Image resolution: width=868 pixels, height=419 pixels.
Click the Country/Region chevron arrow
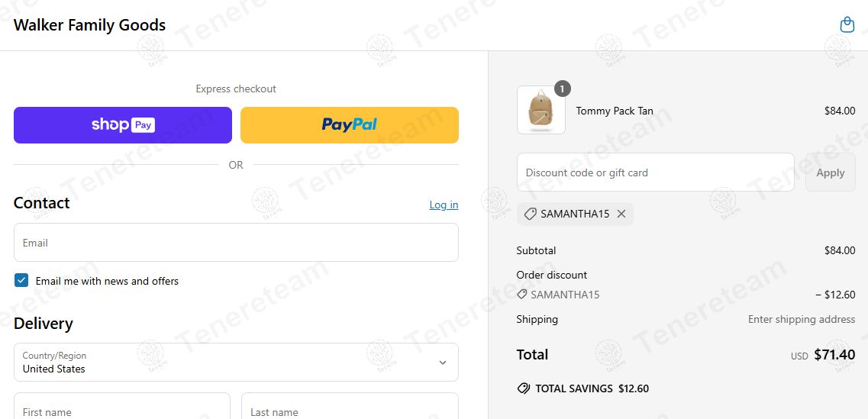pyautogui.click(x=443, y=363)
